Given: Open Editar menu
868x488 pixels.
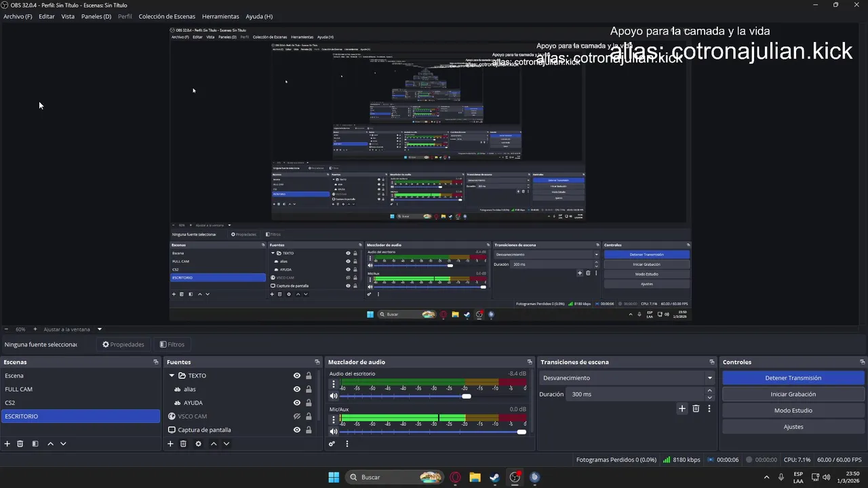Looking at the screenshot, I should click(x=47, y=16).
